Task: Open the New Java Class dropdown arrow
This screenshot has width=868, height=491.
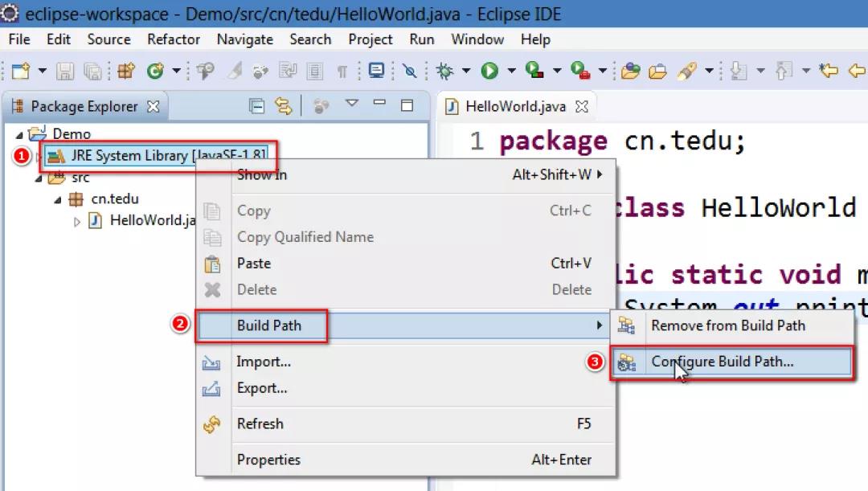Action: (x=177, y=71)
